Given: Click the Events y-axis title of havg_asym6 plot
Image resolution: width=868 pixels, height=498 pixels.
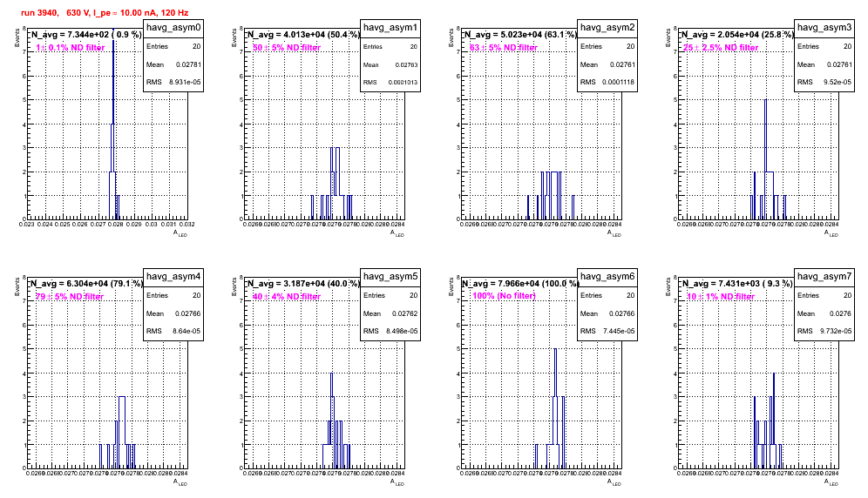Looking at the screenshot, I should coord(451,286).
